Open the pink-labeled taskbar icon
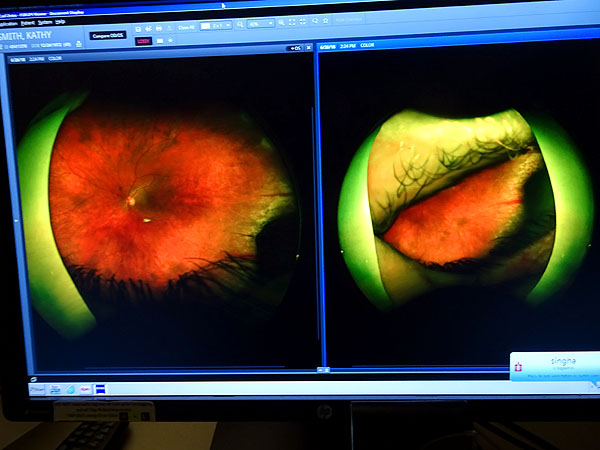This screenshot has height=450, width=600. click(85, 389)
